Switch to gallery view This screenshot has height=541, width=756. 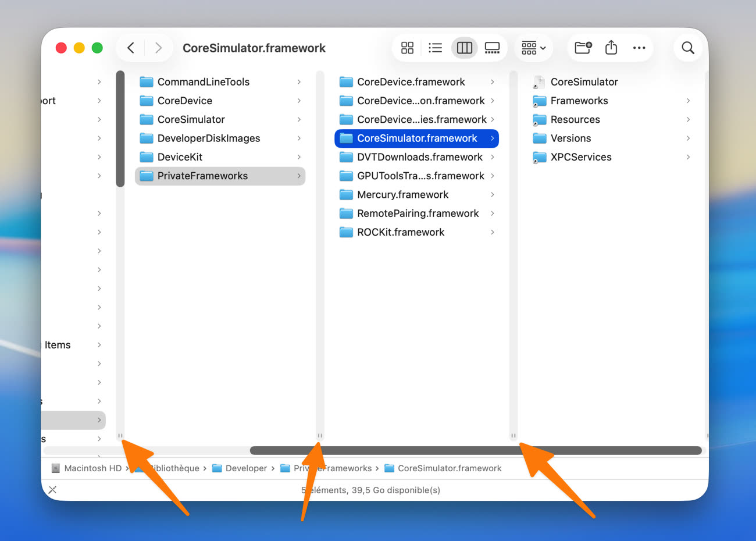coord(492,48)
